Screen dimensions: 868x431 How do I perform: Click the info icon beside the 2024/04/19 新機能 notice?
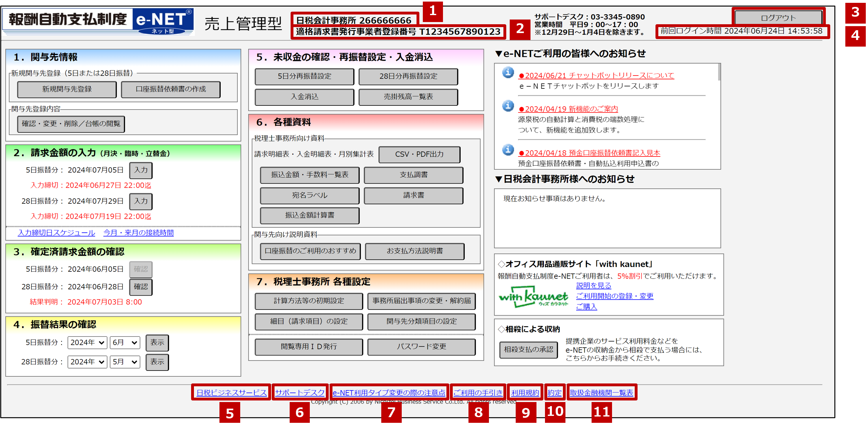(508, 106)
